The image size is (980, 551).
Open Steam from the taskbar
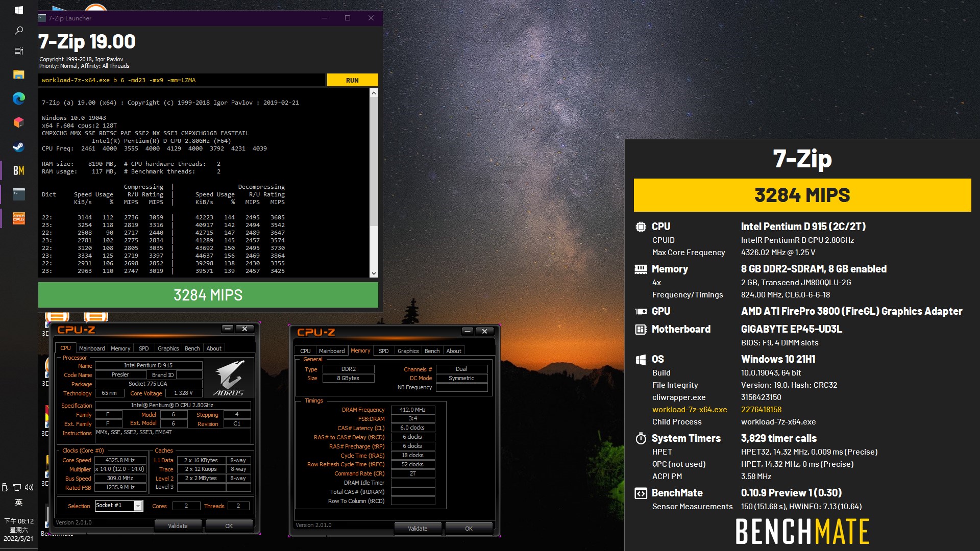click(18, 147)
